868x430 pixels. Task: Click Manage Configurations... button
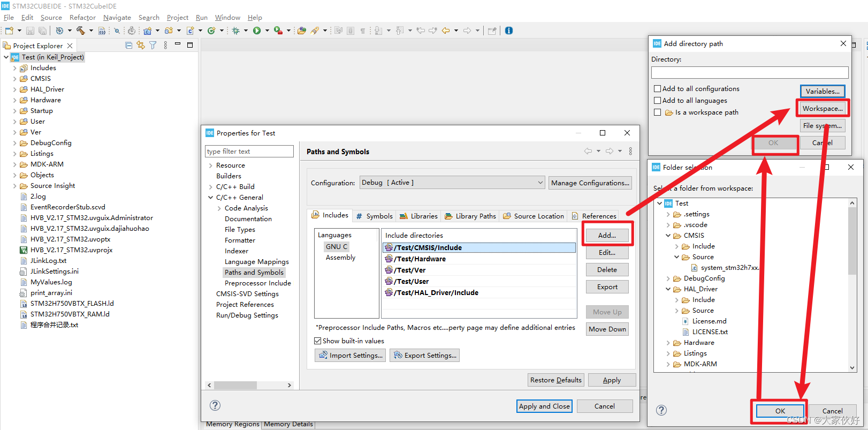click(590, 183)
